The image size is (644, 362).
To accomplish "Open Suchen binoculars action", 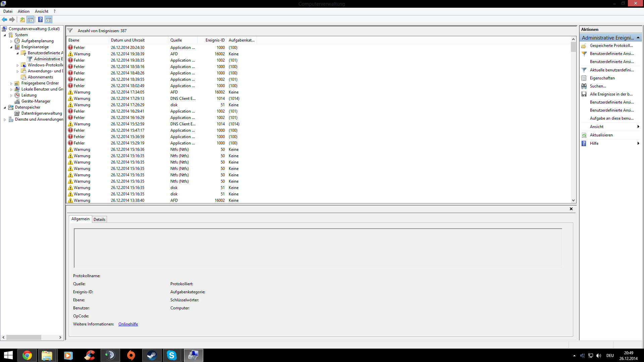I will pyautogui.click(x=584, y=86).
